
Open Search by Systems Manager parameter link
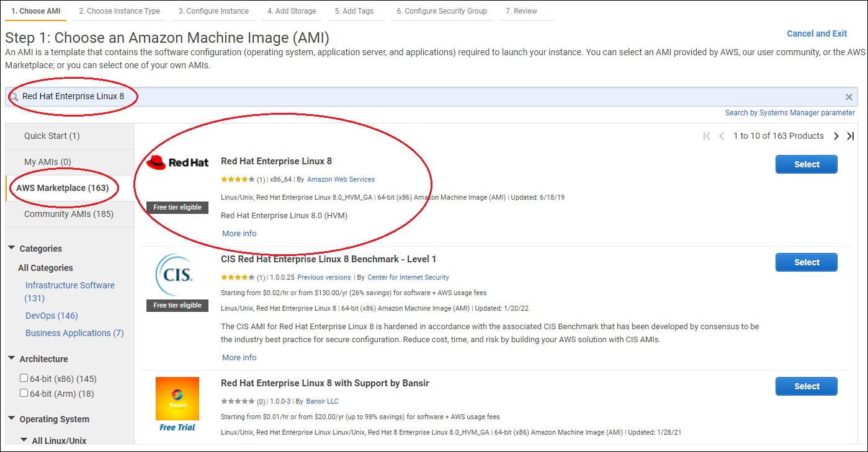pyautogui.click(x=789, y=113)
